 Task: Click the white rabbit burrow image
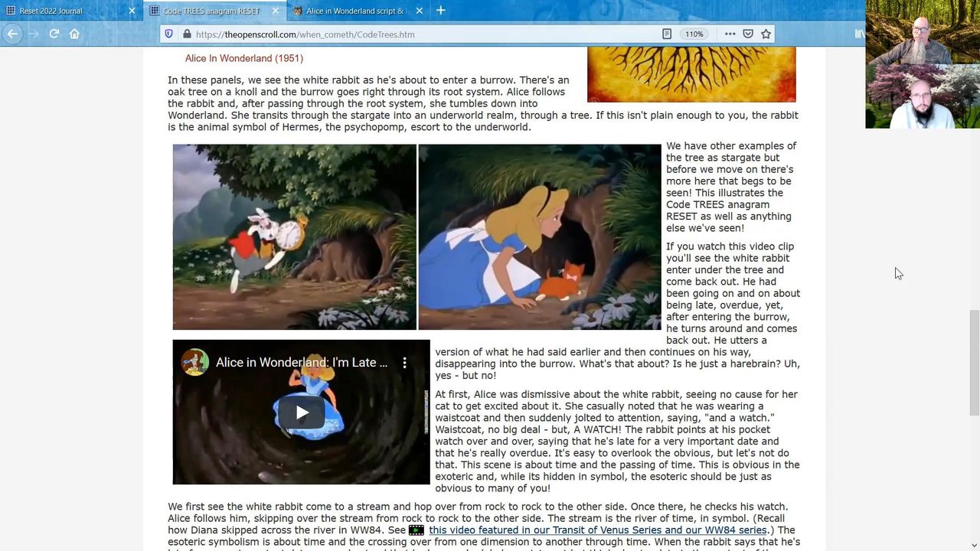coord(294,237)
